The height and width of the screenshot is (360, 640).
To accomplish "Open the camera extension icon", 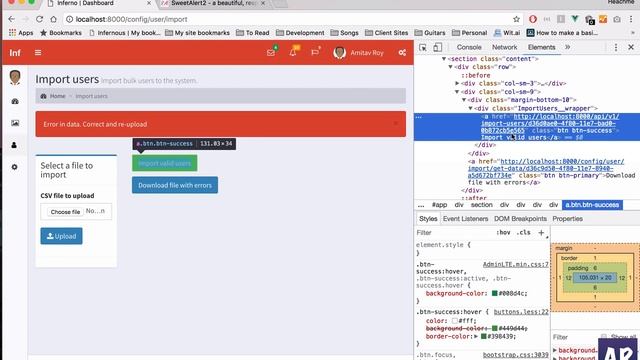I will [617, 19].
